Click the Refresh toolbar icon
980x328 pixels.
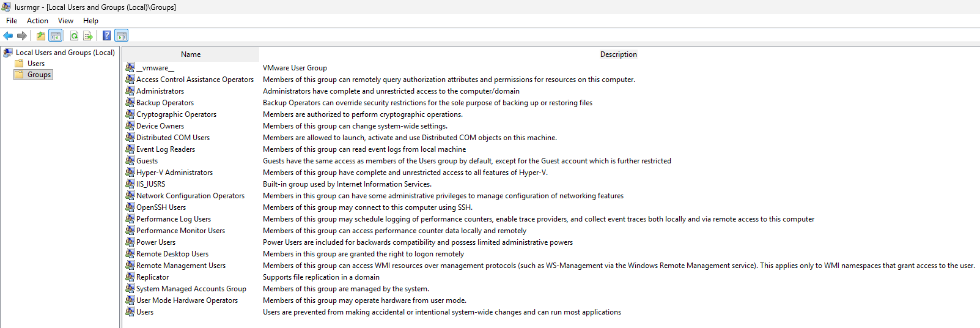74,35
